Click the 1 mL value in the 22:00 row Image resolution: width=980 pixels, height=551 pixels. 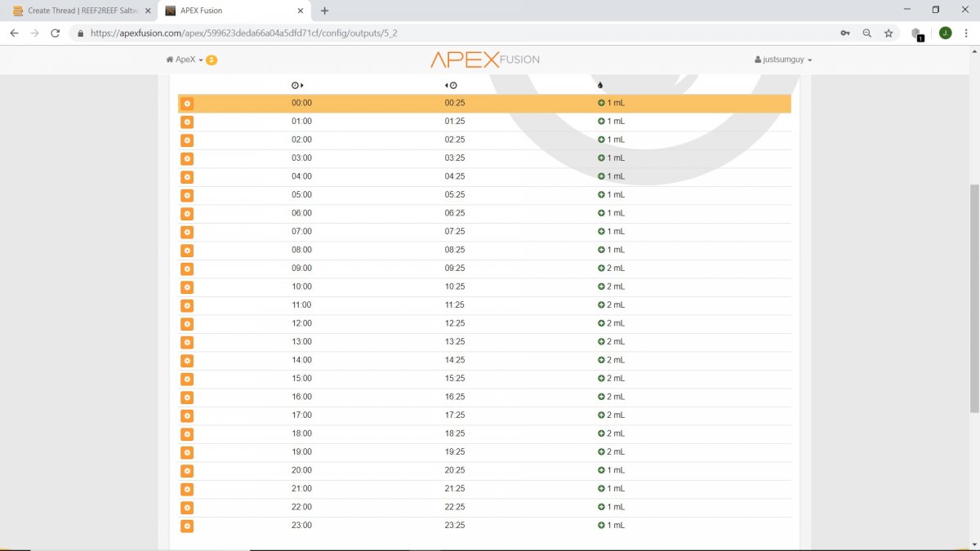coord(616,507)
